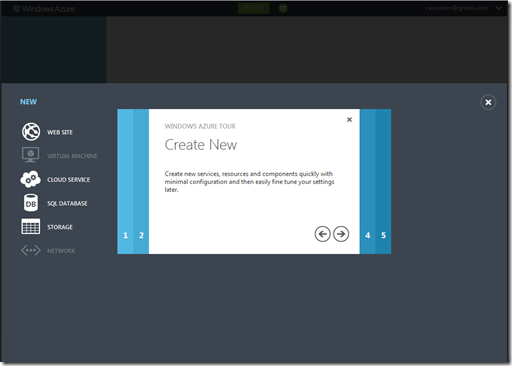The width and height of the screenshot is (512, 366).
Task: Click the SQL Database DB icon
Action: [31, 203]
